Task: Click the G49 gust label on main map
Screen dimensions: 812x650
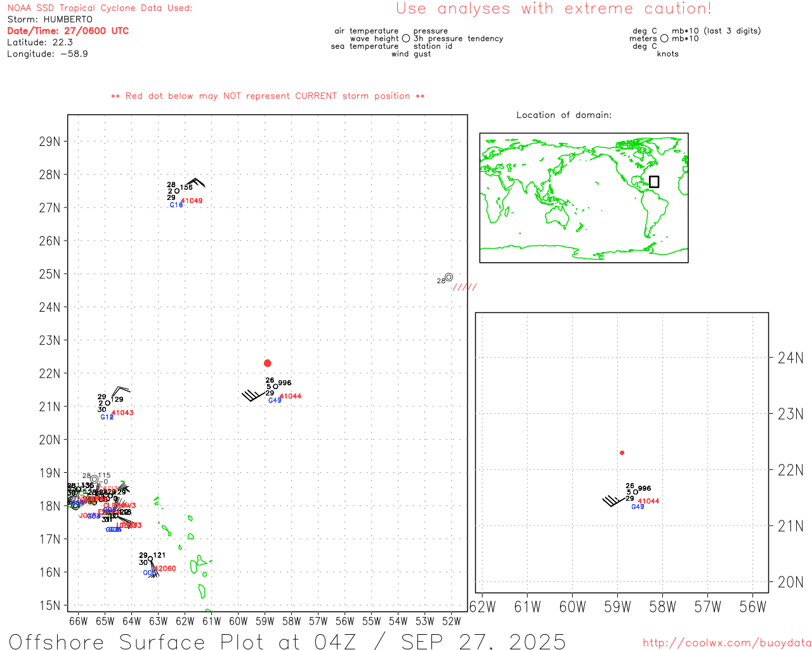Action: tap(275, 401)
